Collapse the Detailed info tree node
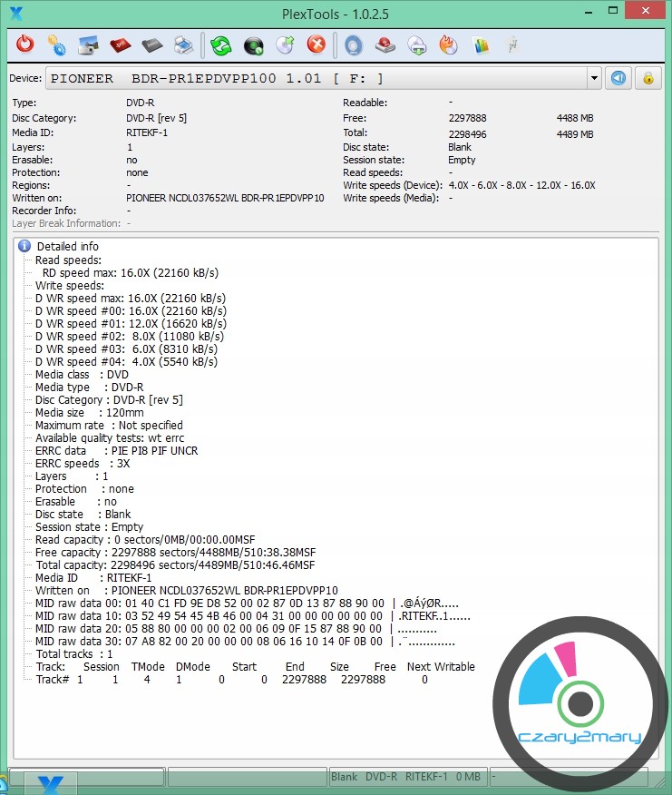Image resolution: width=672 pixels, height=795 pixels. click(x=24, y=246)
